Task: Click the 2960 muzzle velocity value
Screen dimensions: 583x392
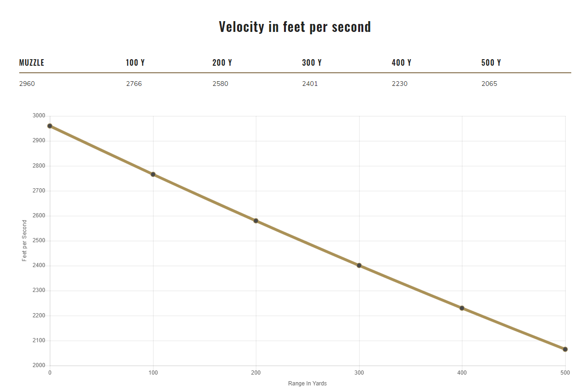Action: coord(27,84)
